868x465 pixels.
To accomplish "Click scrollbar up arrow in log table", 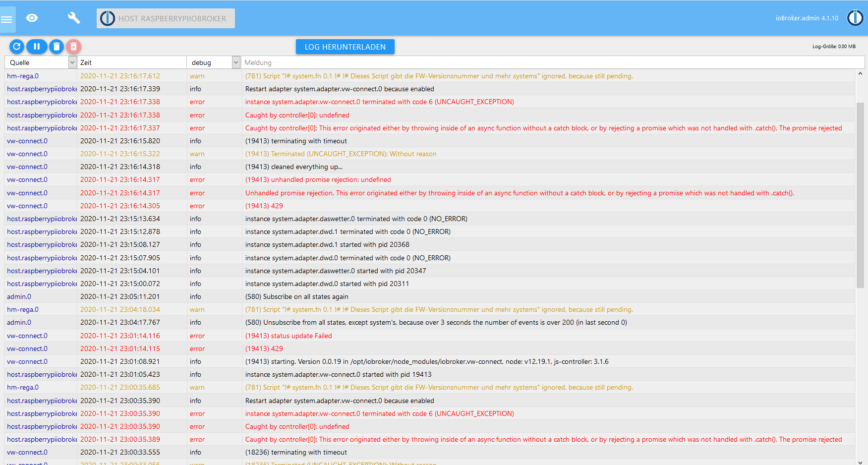I will [x=860, y=73].
